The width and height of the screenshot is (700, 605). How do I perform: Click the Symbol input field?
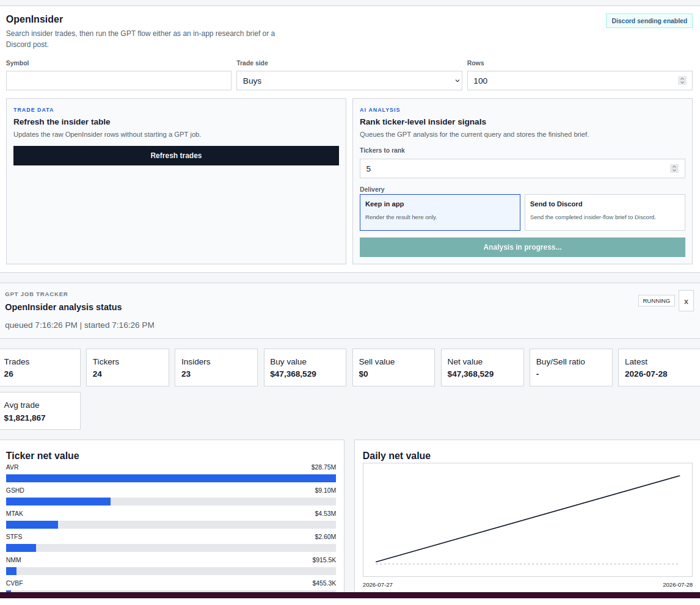[x=118, y=81]
